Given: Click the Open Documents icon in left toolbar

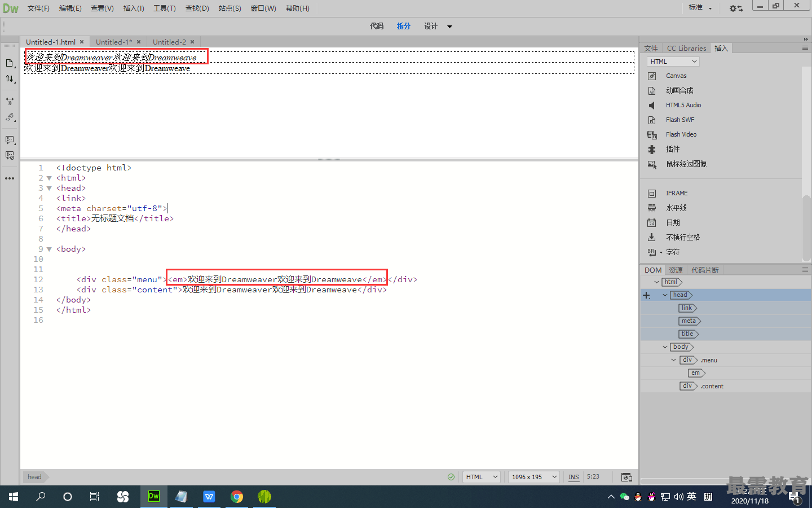Looking at the screenshot, I should (x=10, y=63).
